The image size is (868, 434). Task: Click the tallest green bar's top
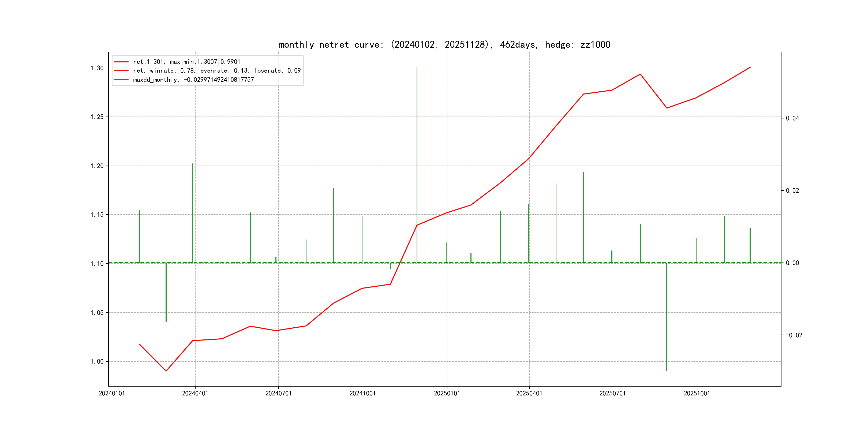pyautogui.click(x=417, y=68)
